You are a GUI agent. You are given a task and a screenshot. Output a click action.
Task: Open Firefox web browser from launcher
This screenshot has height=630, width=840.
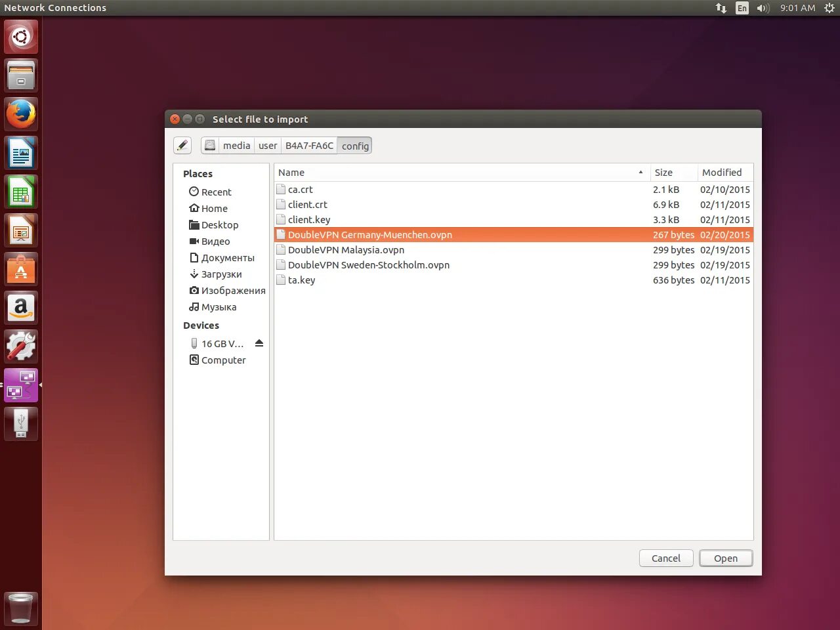[x=21, y=114]
